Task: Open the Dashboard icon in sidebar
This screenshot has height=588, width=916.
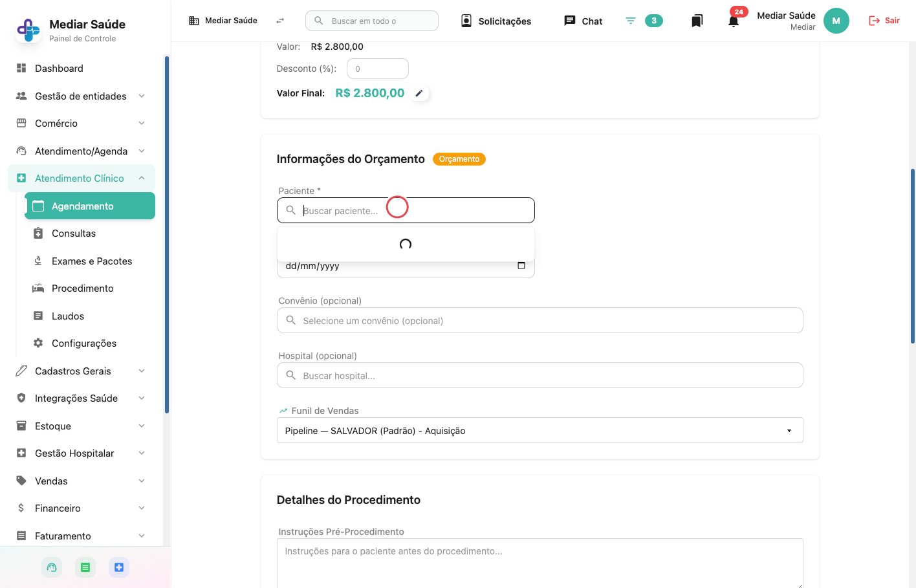Action: [x=21, y=68]
